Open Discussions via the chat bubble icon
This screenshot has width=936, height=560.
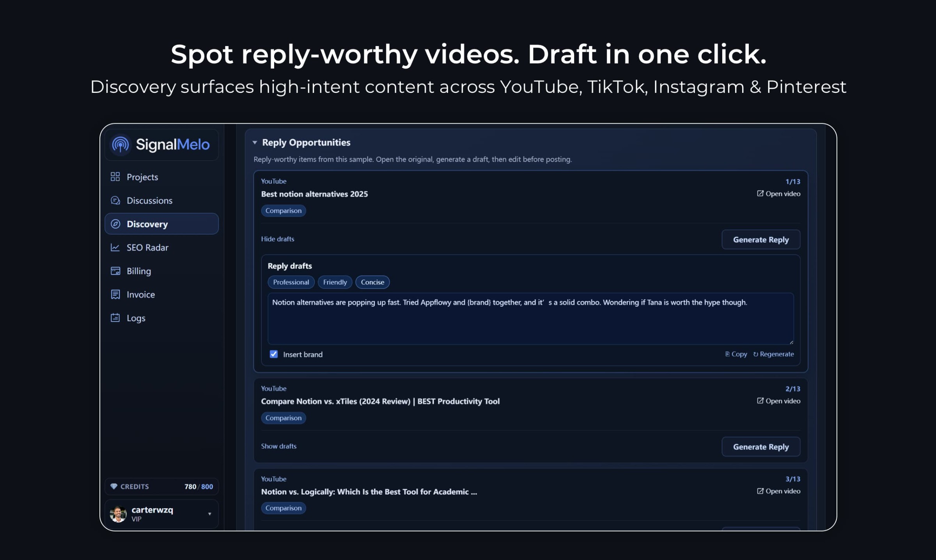click(x=115, y=200)
